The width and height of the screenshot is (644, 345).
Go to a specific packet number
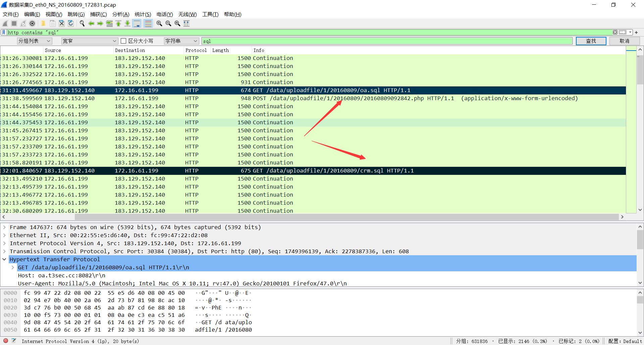[x=109, y=23]
